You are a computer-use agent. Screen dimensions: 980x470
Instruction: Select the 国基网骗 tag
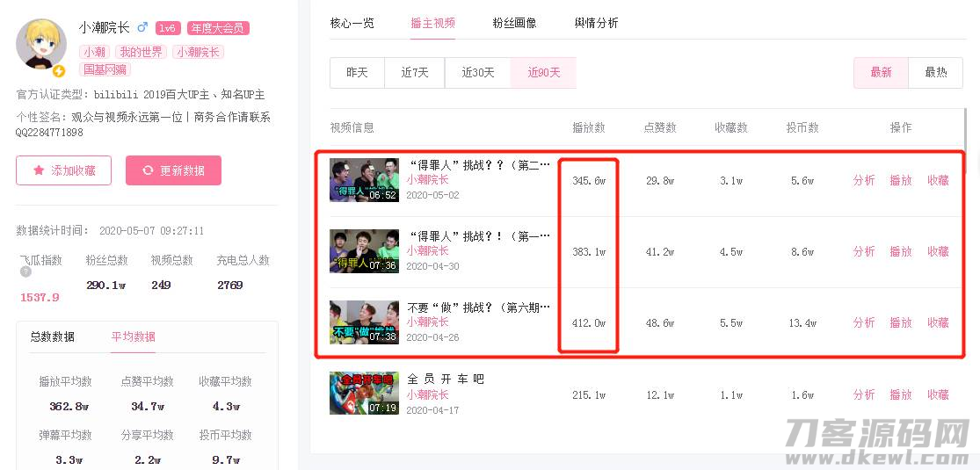(x=105, y=70)
